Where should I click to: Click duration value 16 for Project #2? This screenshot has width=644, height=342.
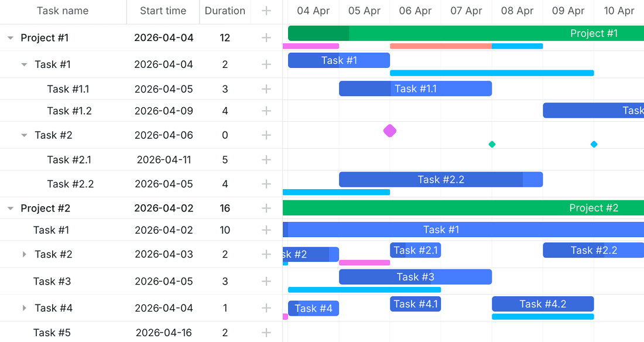[x=225, y=208]
